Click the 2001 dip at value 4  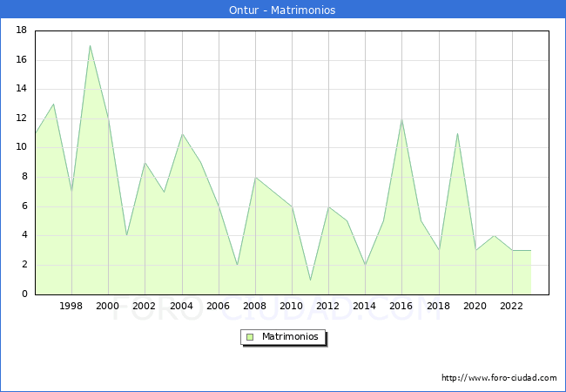pos(126,235)
